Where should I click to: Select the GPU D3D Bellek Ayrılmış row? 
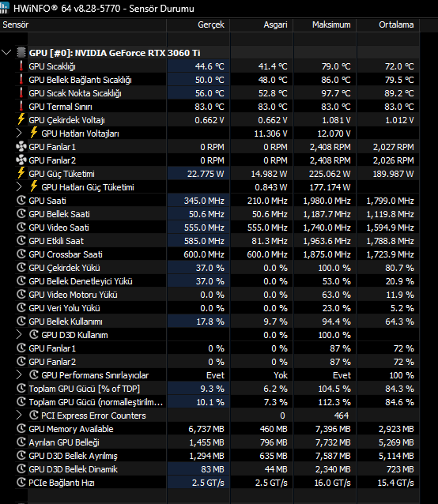(x=217, y=456)
